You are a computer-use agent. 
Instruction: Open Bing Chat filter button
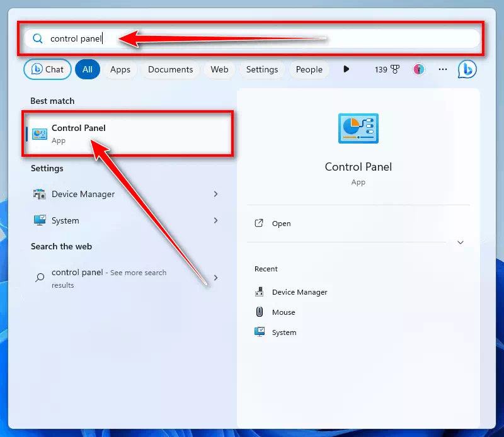pos(47,69)
